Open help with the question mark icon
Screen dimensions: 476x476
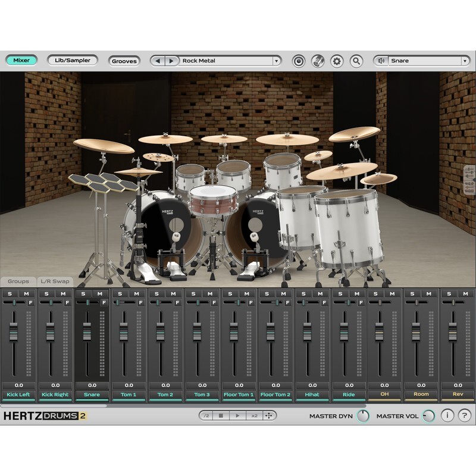click(x=464, y=416)
